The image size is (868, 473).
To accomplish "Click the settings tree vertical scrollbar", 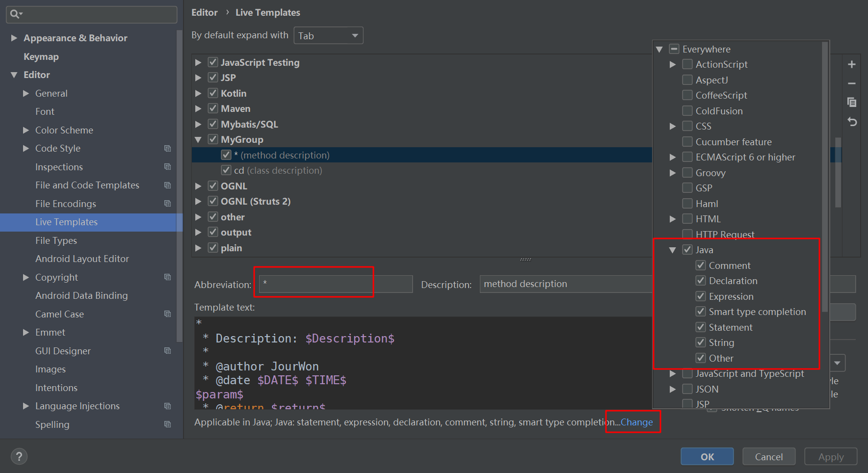I will click(x=180, y=186).
